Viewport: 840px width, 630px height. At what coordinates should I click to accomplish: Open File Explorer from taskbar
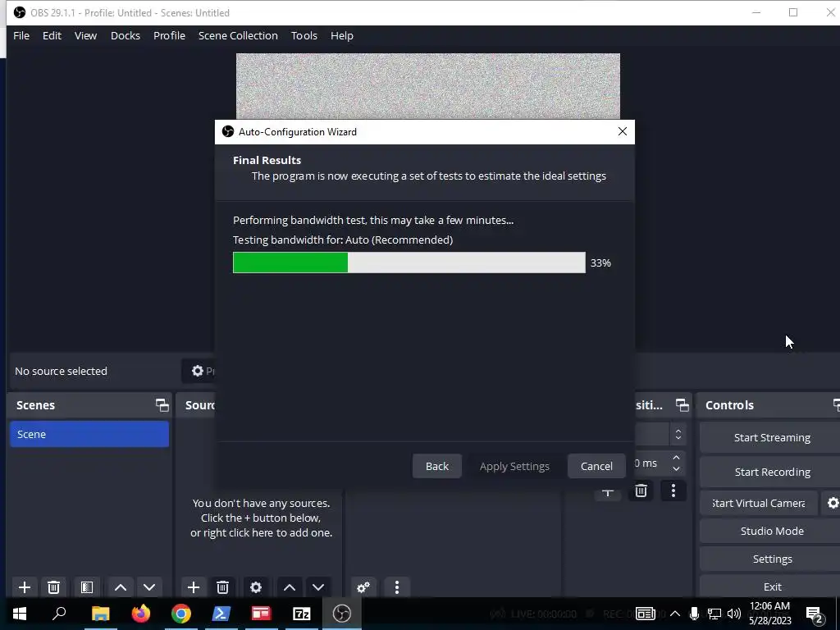[100, 614]
